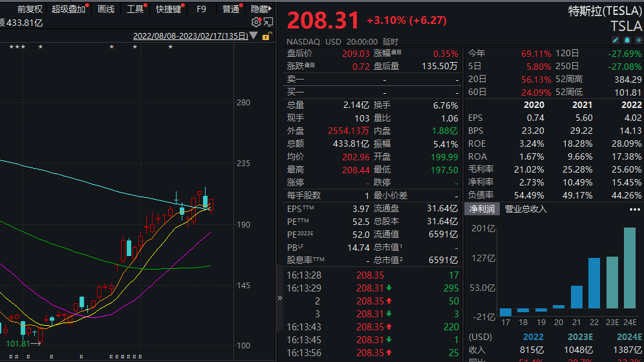Click the first star marker above the chart
The height and width of the screenshot is (362, 644).
click(x=11, y=47)
